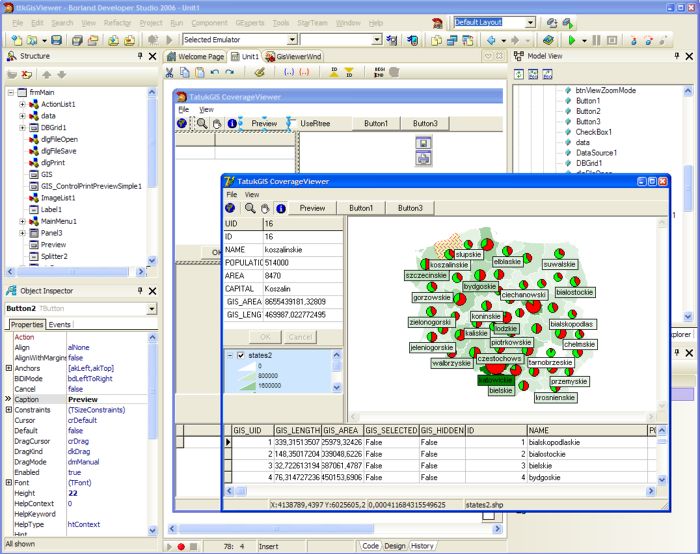Click the blue Back navigation arrow
This screenshot has width=700, height=554.
(x=491, y=40)
